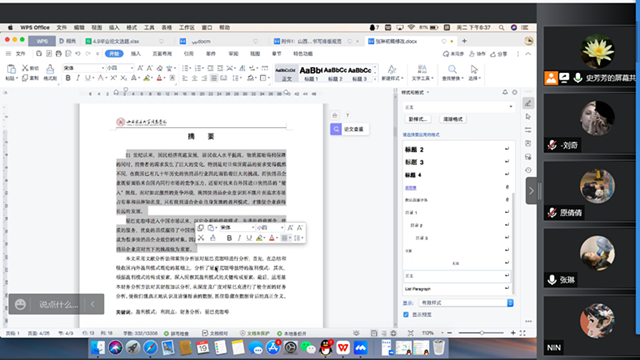Screen dimensions: 640x360
Task: Click Bold in the floating mini toolbar
Action: (x=229, y=238)
